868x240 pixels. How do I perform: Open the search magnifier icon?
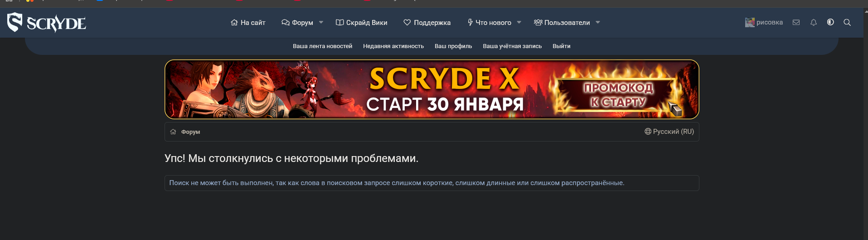click(x=847, y=22)
